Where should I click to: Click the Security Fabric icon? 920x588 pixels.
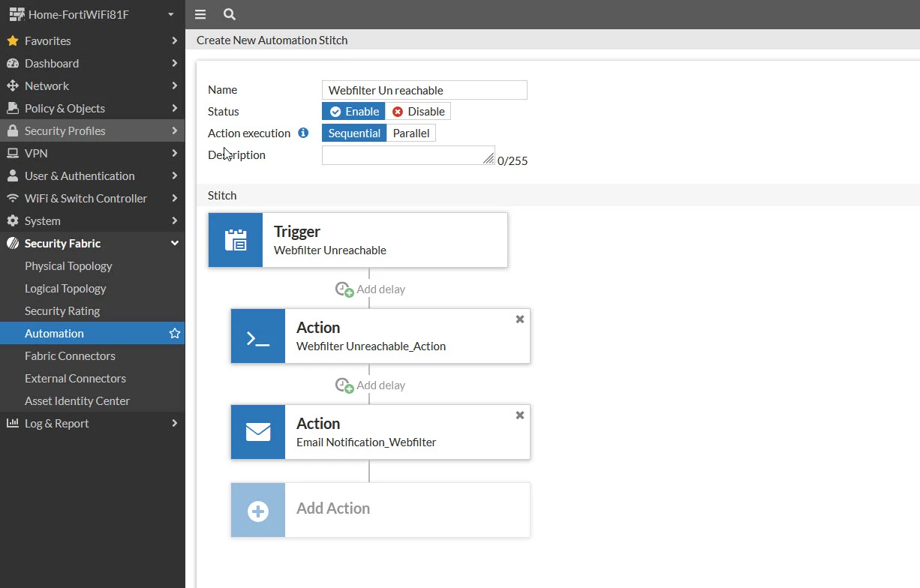point(12,243)
